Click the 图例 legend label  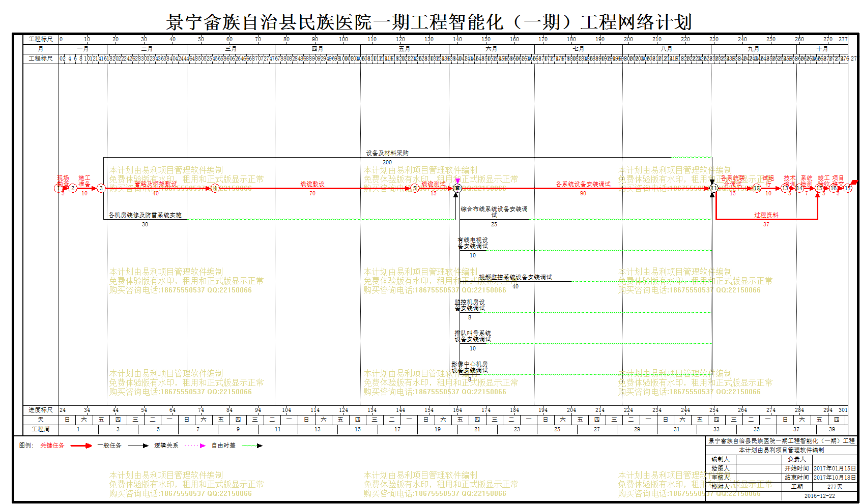[x=26, y=446]
